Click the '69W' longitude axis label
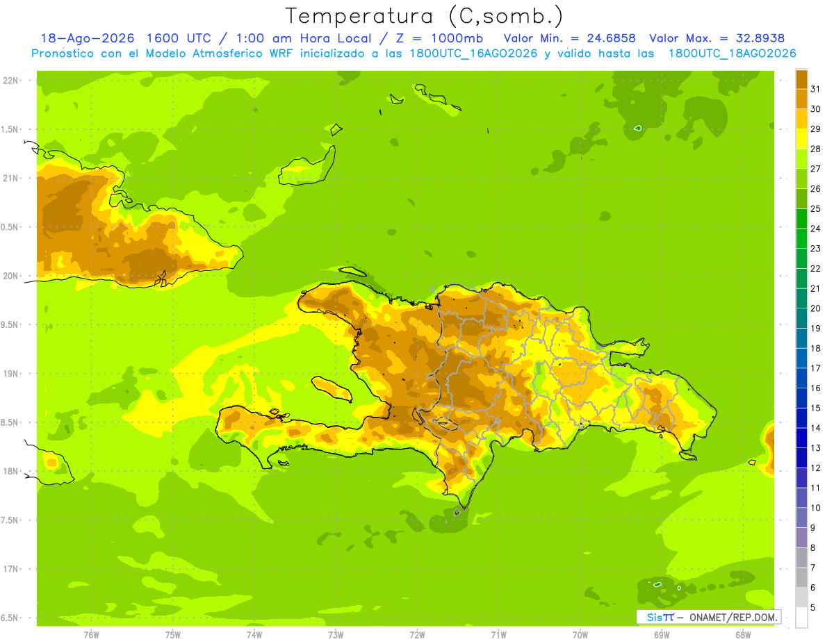Screen dimensions: 834x644 pos(662,635)
